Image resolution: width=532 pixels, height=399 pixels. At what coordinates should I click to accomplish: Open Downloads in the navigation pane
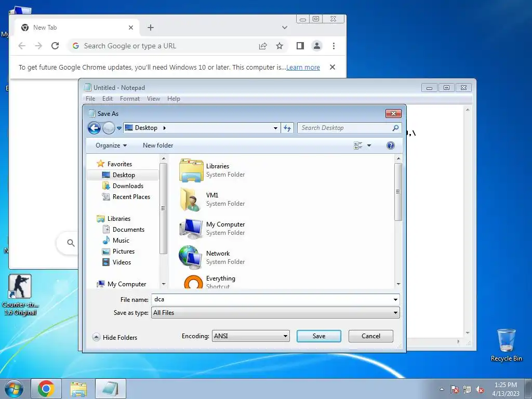coord(128,186)
